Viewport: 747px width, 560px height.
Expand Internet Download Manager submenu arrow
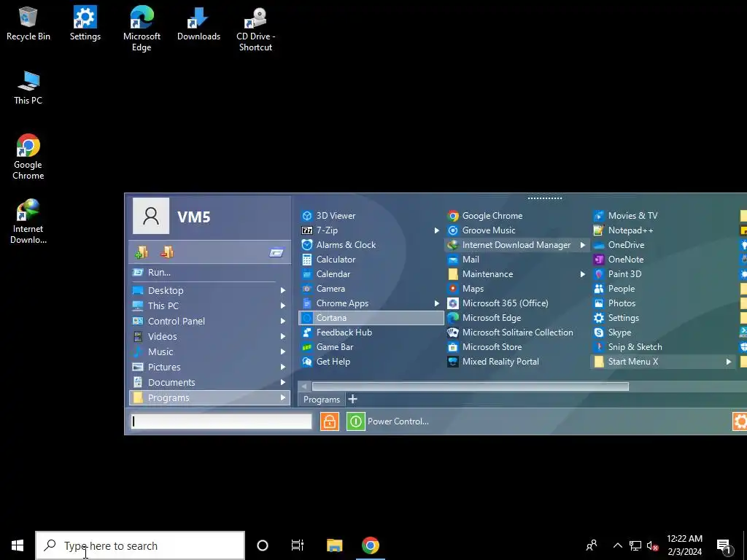[x=582, y=245]
